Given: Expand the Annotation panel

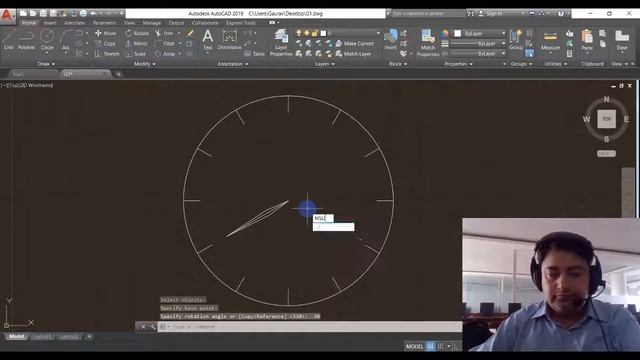Looking at the screenshot, I should coord(233,64).
